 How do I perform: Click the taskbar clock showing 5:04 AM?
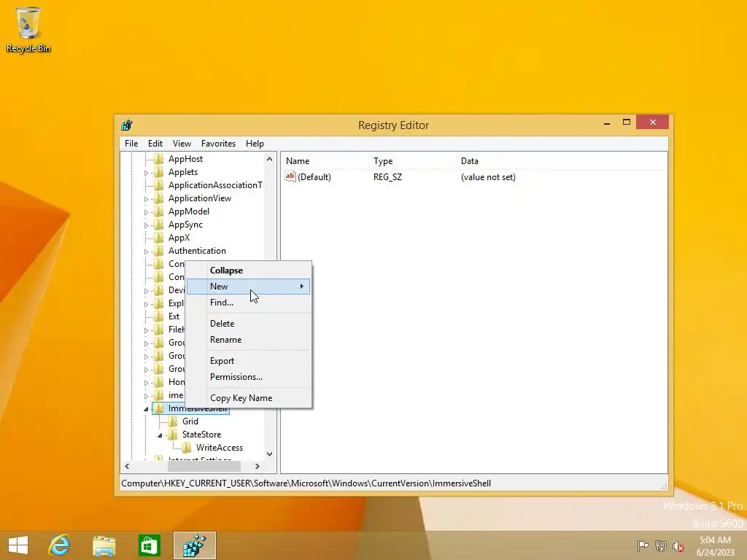(x=715, y=545)
